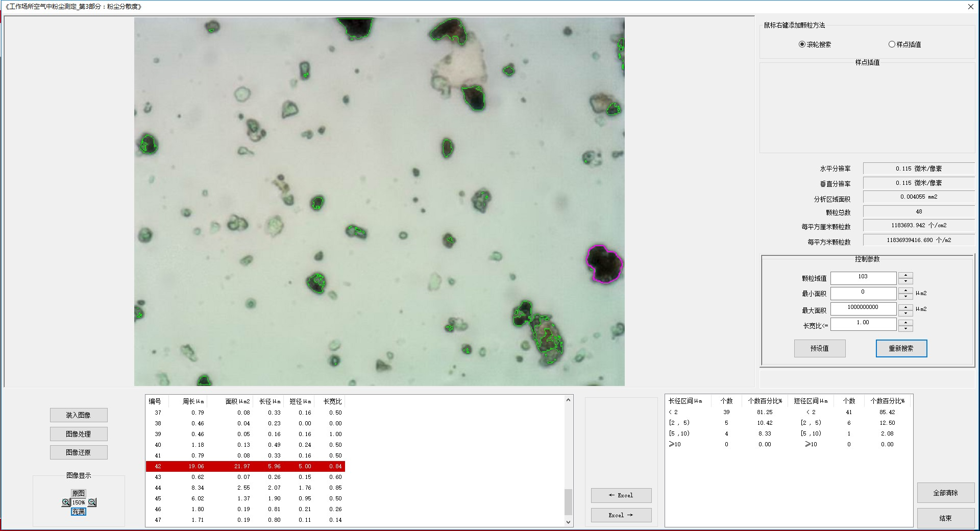Click the zoom out magnifier icon
The width and height of the screenshot is (980, 531).
[92, 502]
